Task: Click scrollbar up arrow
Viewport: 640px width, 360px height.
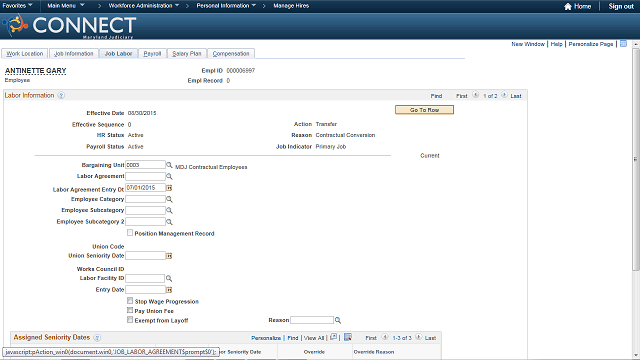Action: (636, 44)
